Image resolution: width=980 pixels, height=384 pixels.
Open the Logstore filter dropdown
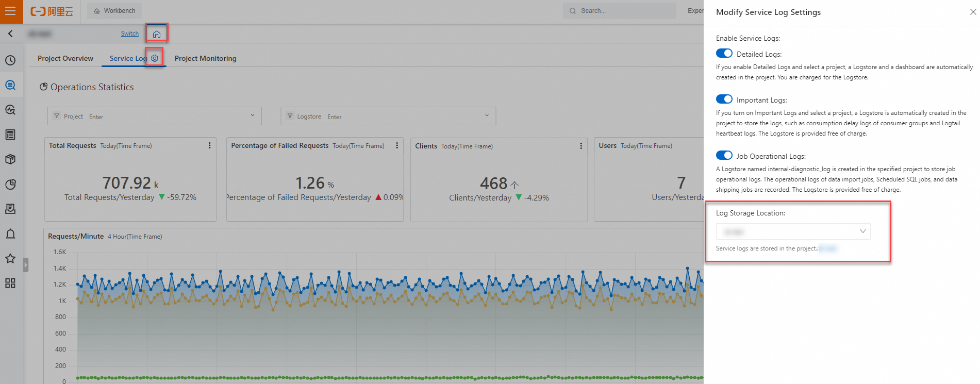tap(388, 116)
